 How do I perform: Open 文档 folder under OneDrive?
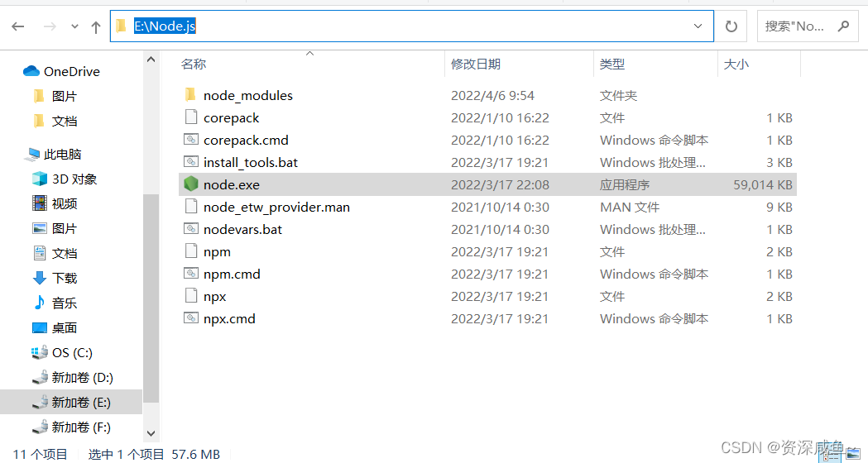tap(65, 122)
